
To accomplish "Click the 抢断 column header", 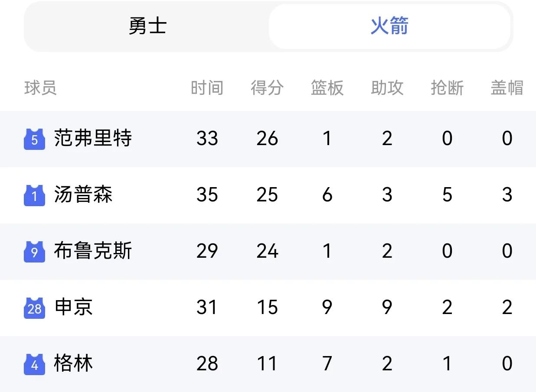I will (x=447, y=88).
